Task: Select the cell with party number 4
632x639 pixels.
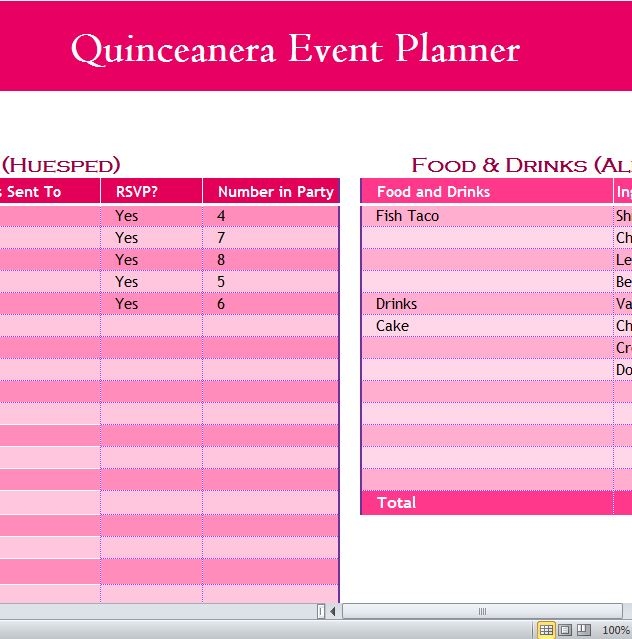Action: click(x=222, y=216)
